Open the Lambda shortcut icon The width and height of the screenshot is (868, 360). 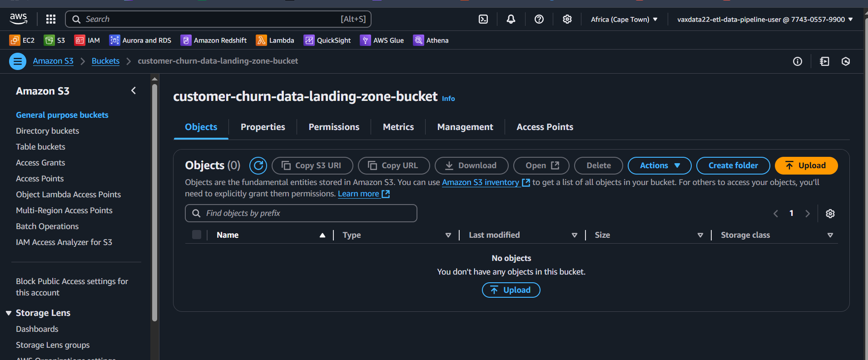[261, 40]
